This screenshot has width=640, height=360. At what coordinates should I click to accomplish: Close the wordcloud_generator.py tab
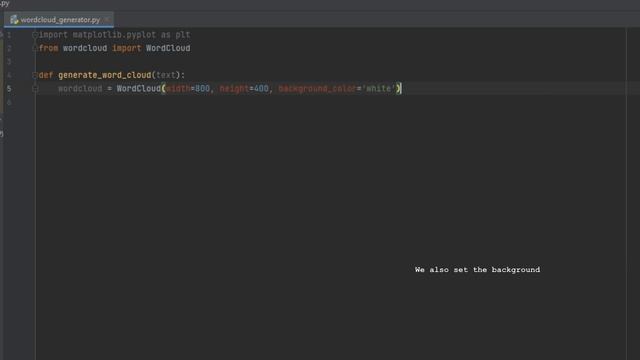pos(107,20)
